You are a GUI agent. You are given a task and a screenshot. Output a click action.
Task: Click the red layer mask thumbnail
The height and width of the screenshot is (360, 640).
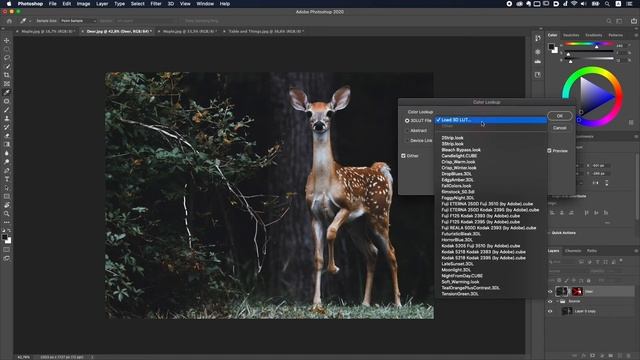click(x=577, y=291)
